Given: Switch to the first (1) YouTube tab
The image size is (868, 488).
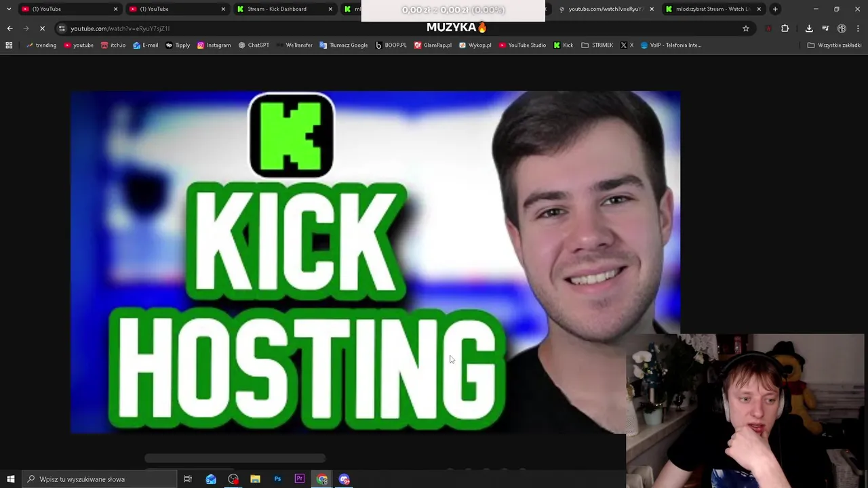Looking at the screenshot, I should tap(68, 9).
